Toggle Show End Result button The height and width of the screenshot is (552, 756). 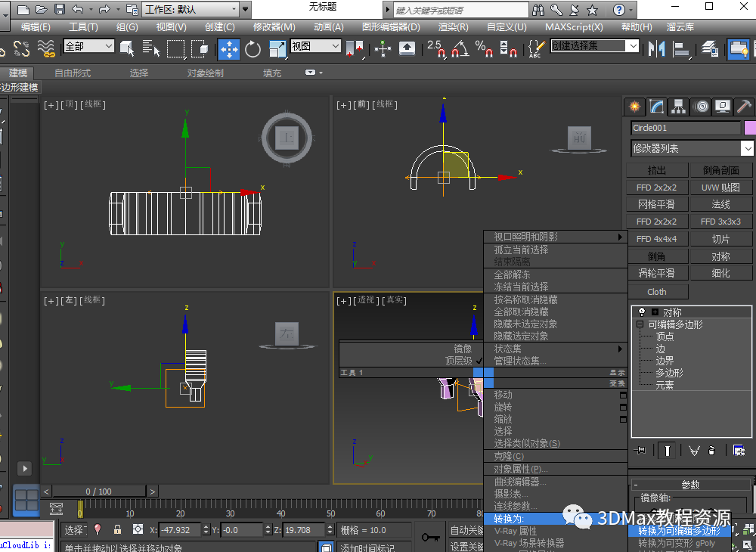(667, 451)
